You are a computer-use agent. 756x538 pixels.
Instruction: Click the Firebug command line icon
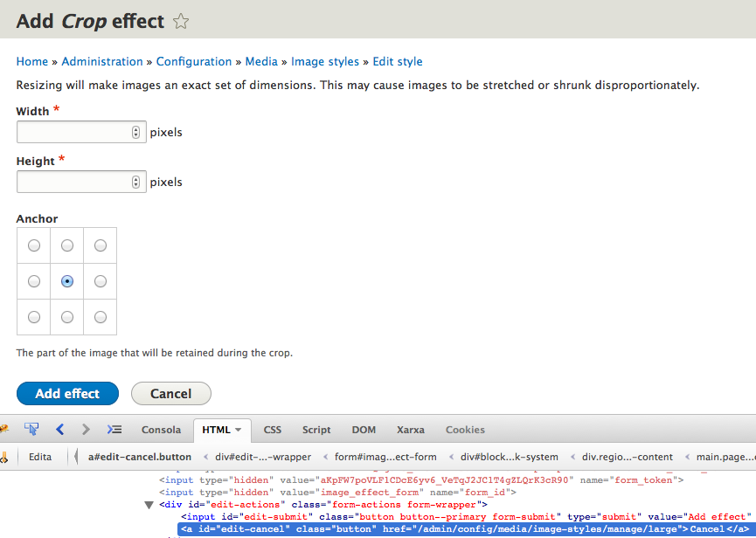(x=114, y=429)
